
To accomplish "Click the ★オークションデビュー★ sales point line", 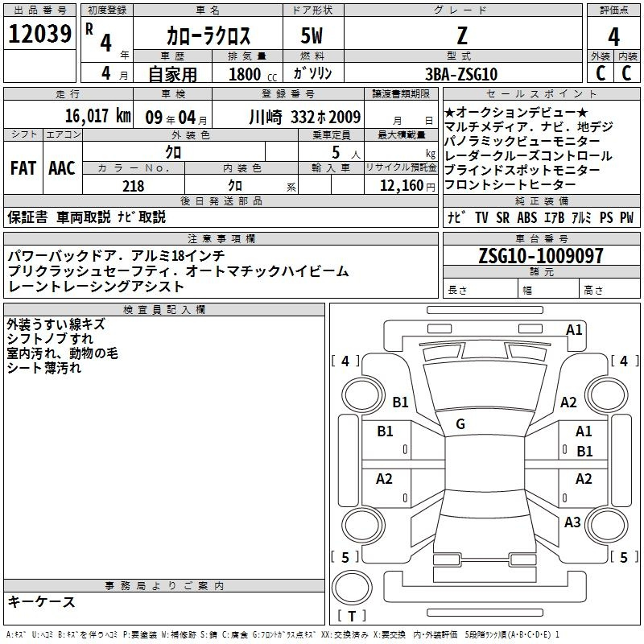I will click(x=516, y=113).
